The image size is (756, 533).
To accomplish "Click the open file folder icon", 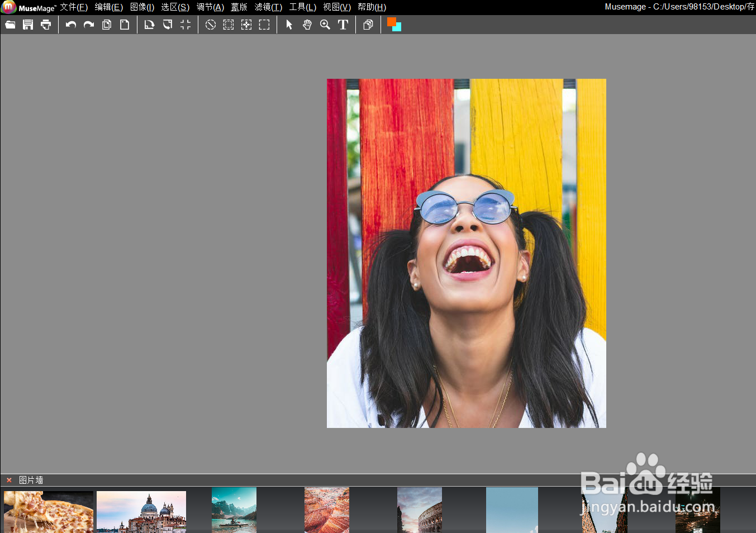I will click(10, 25).
